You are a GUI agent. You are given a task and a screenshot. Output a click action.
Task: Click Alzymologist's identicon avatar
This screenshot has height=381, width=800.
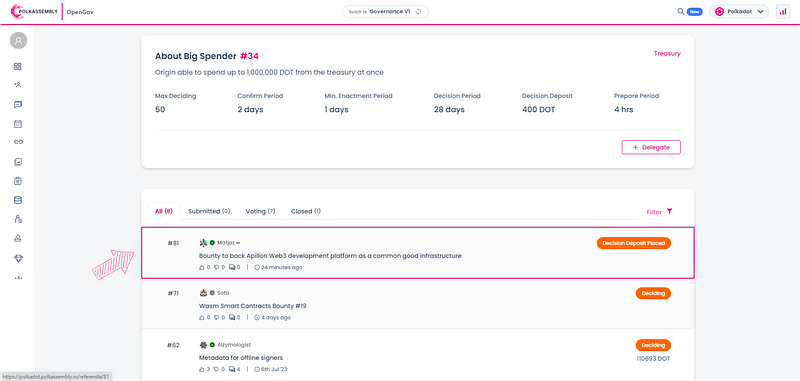(203, 345)
